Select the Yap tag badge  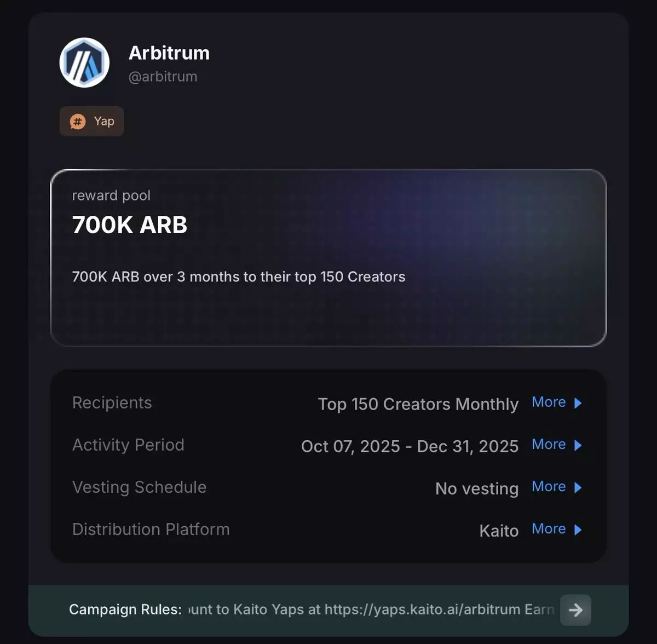pos(91,121)
